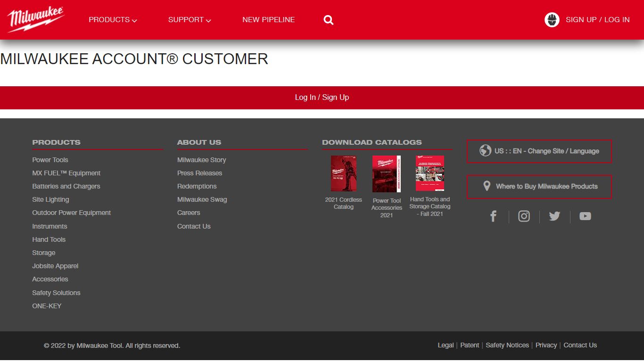Open Safety Notices link in bottom bar
The width and height of the screenshot is (644, 362).
point(507,345)
